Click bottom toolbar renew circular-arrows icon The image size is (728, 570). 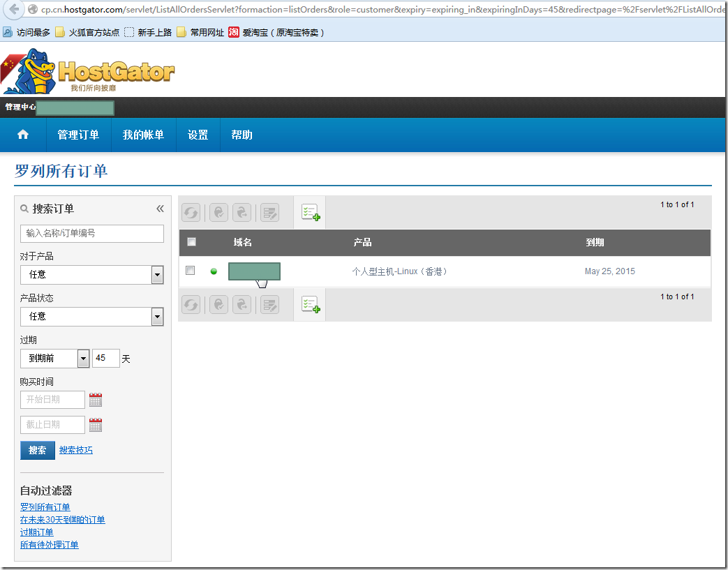pos(191,304)
